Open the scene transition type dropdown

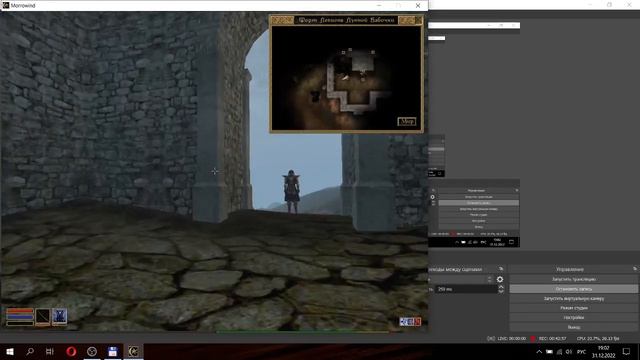click(461, 280)
